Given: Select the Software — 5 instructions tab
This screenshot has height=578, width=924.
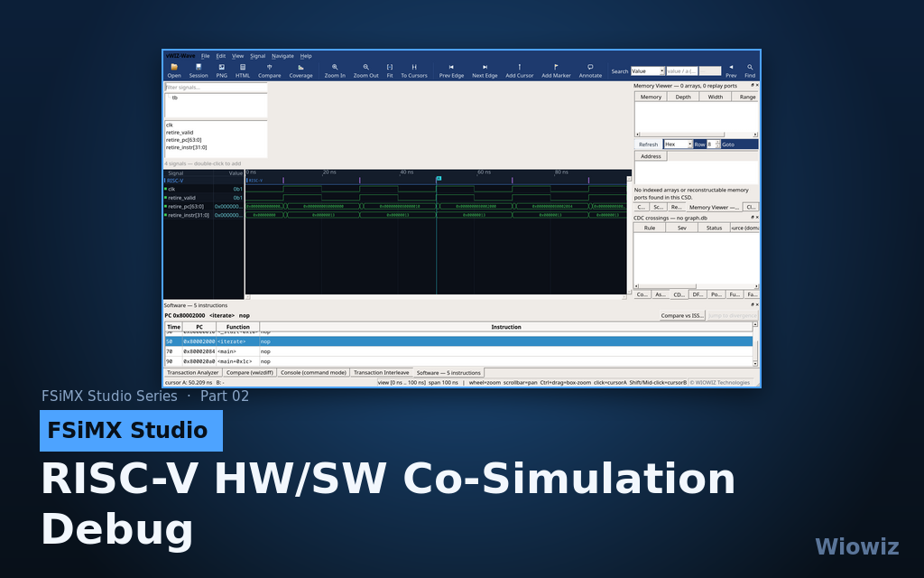Looking at the screenshot, I should pos(448,373).
